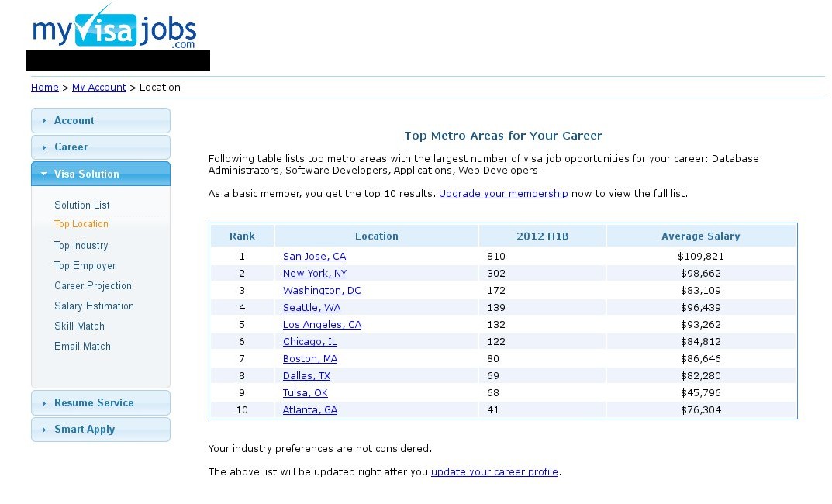
Task: Open the San Jose, CA location link
Action: click(314, 257)
